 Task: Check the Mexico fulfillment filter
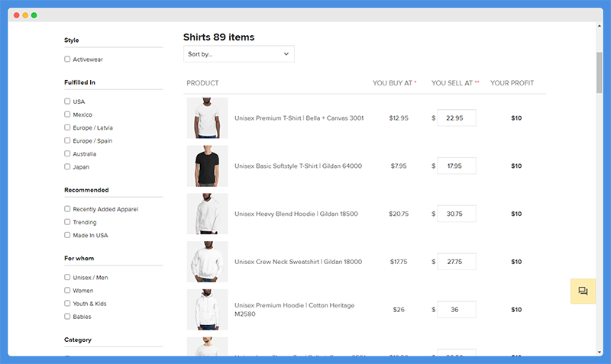[x=67, y=114]
